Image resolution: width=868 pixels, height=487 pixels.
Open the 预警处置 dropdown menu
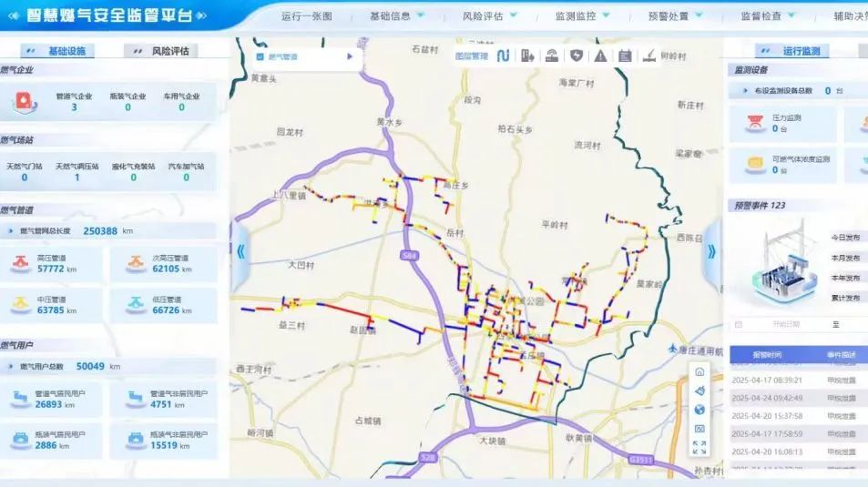675,16
